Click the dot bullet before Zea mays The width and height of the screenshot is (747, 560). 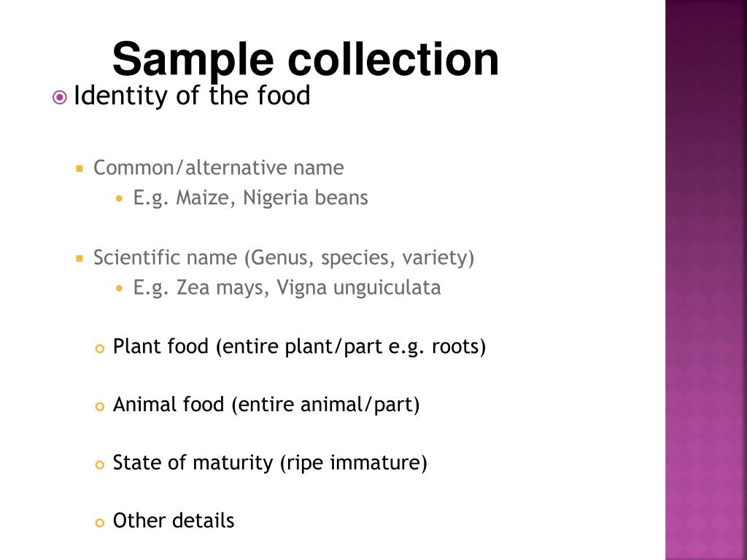119,288
